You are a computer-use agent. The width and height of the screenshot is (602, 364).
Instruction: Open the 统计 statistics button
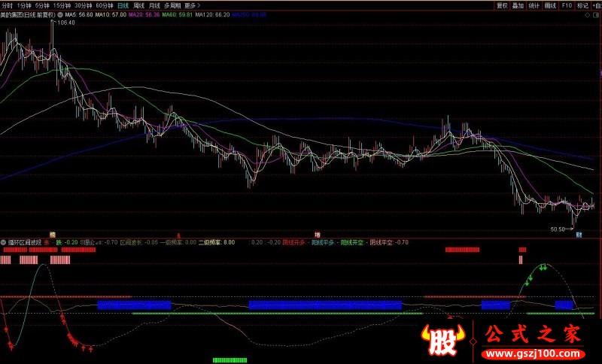(x=534, y=5)
